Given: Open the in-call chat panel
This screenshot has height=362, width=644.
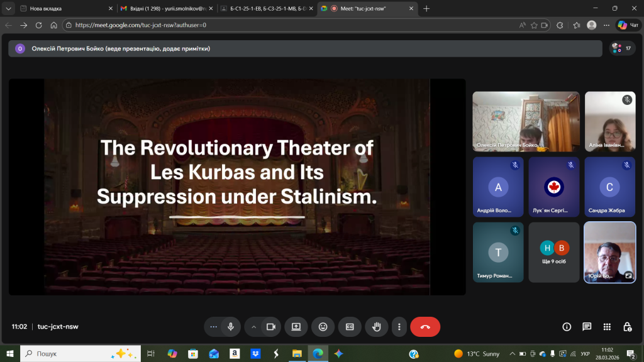Looking at the screenshot, I should (x=587, y=327).
